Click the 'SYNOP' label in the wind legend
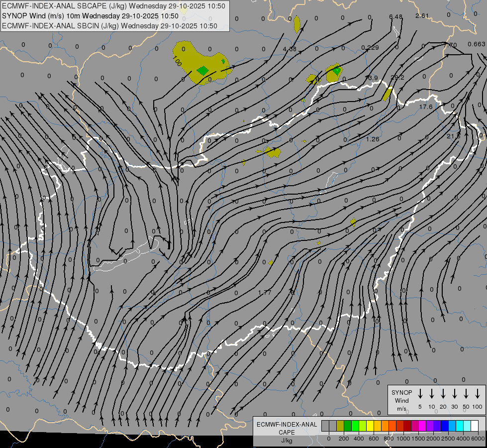The width and height of the screenshot is (487, 448). 401,393
